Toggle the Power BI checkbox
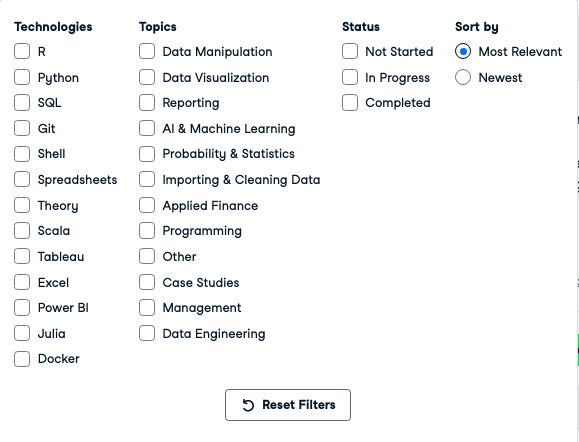The image size is (579, 442). [22, 308]
